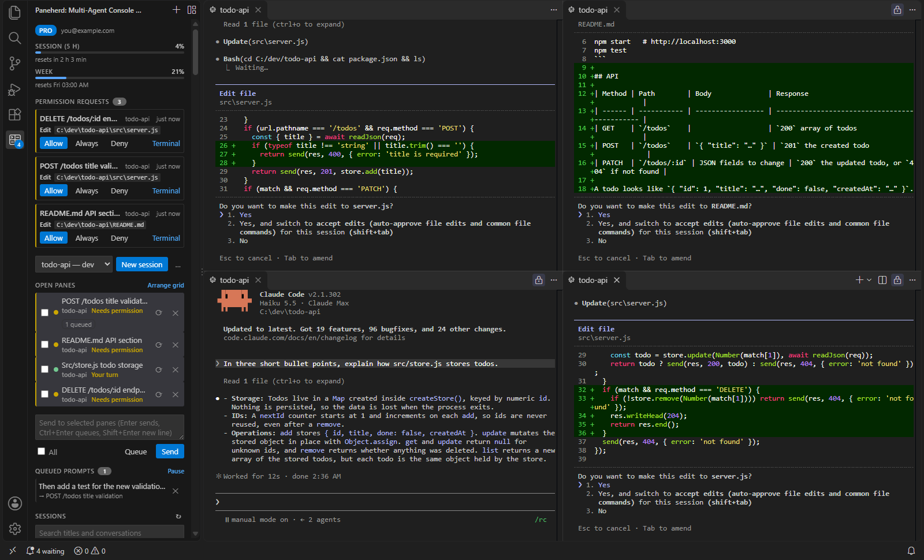The width and height of the screenshot is (924, 560).
Task: Refresh the Sessions list
Action: (178, 516)
